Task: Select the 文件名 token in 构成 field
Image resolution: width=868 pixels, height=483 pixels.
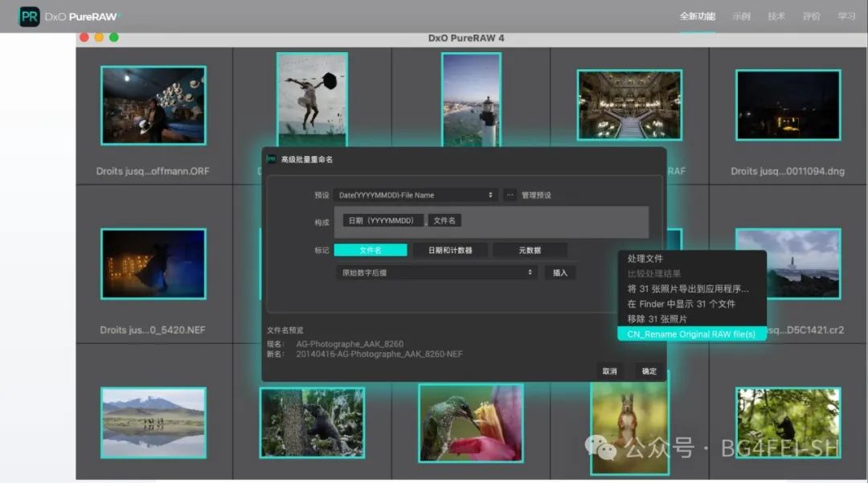Action: [x=444, y=220]
